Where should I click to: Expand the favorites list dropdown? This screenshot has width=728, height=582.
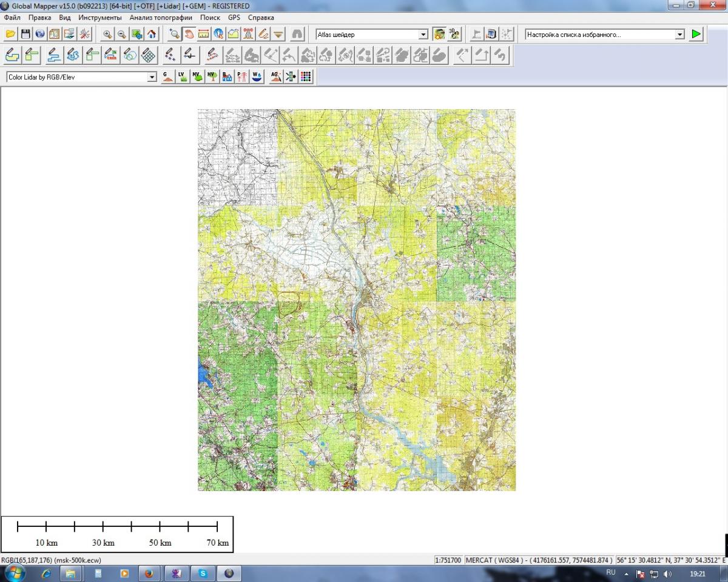(679, 35)
